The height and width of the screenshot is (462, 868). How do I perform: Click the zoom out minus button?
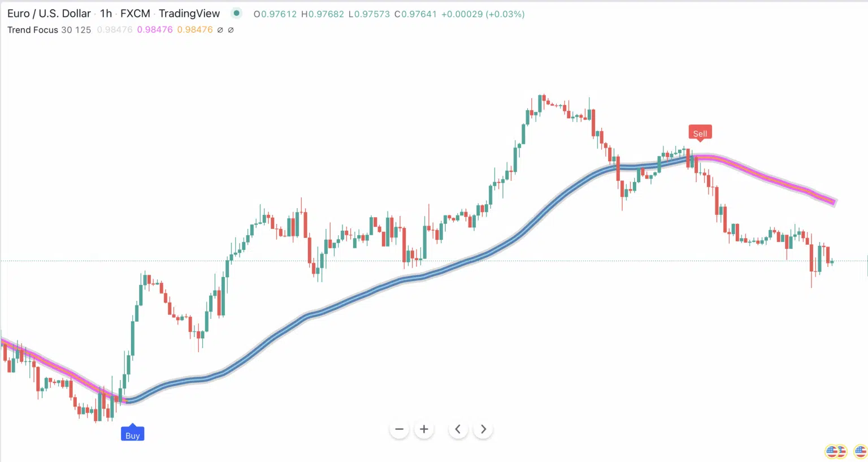(x=399, y=429)
